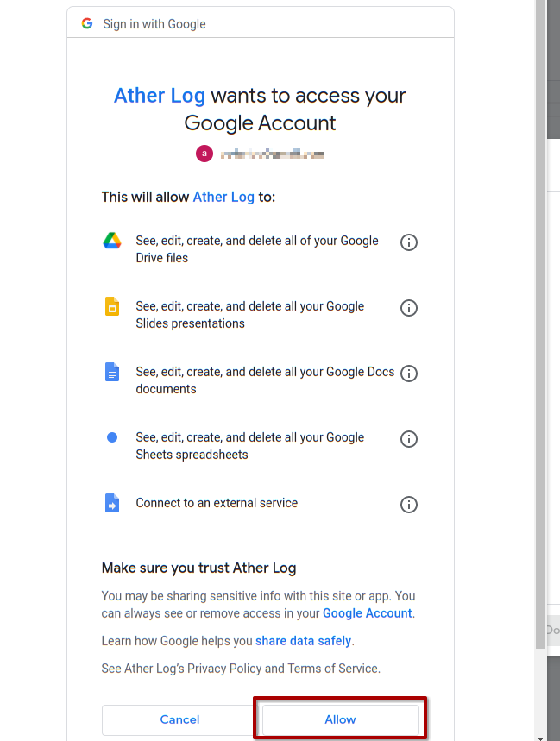Viewport: 560px width, 741px height.
Task: Show details for Google Docs documents permission
Action: tap(409, 374)
